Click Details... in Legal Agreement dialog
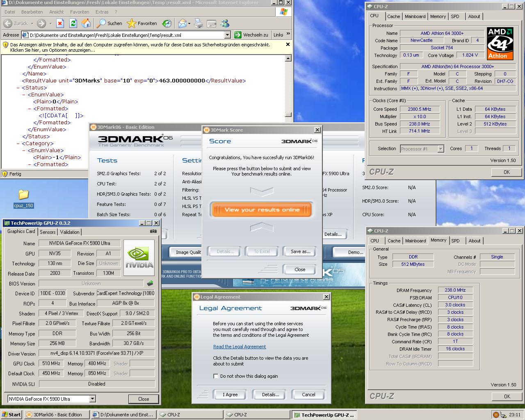The width and height of the screenshot is (525, 420). (270, 395)
